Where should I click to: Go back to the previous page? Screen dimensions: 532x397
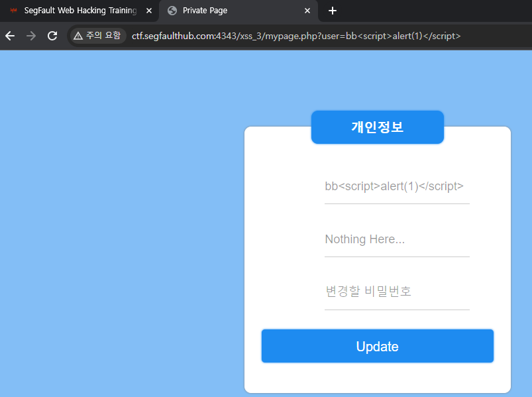[x=10, y=36]
